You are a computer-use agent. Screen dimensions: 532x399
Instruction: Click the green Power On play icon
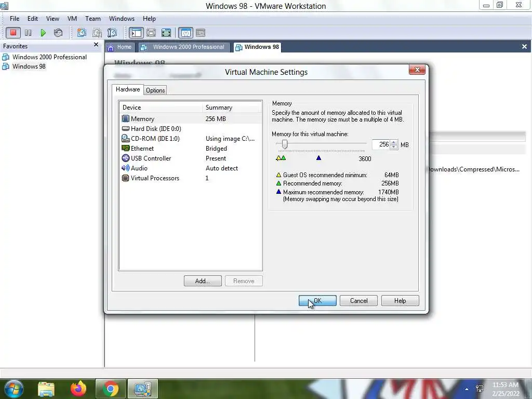(x=43, y=33)
